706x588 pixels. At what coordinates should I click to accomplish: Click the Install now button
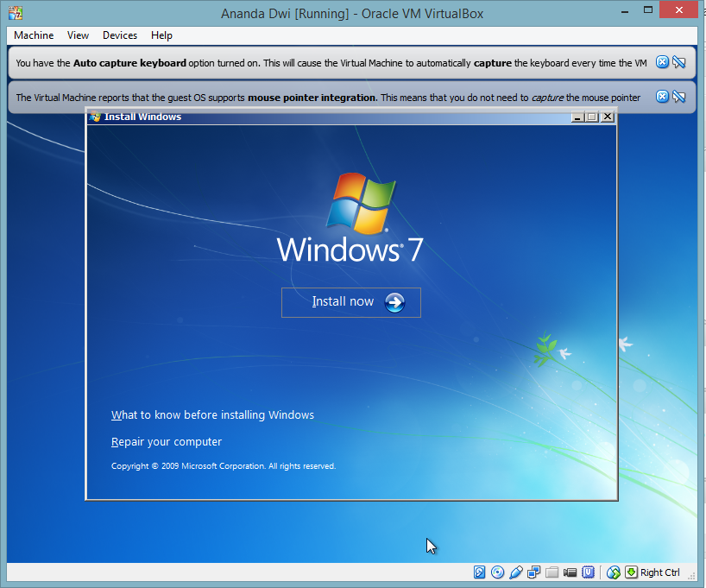[351, 302]
